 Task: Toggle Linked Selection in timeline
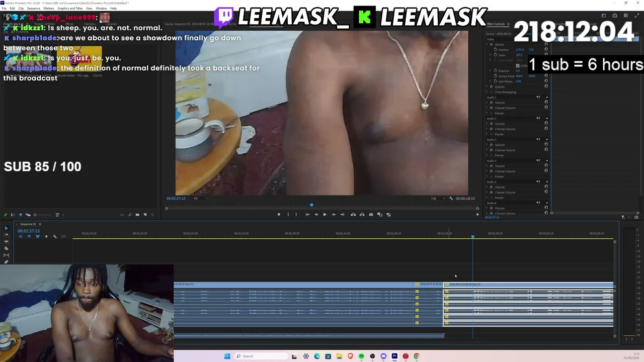click(37, 236)
